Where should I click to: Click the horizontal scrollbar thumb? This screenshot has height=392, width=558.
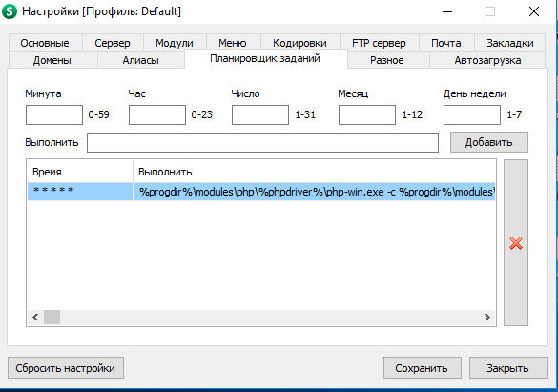pos(52,317)
